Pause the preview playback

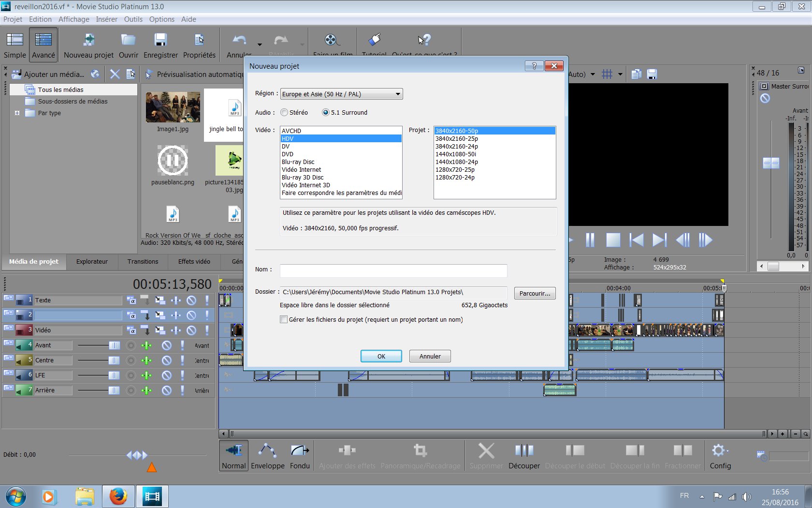tap(590, 240)
